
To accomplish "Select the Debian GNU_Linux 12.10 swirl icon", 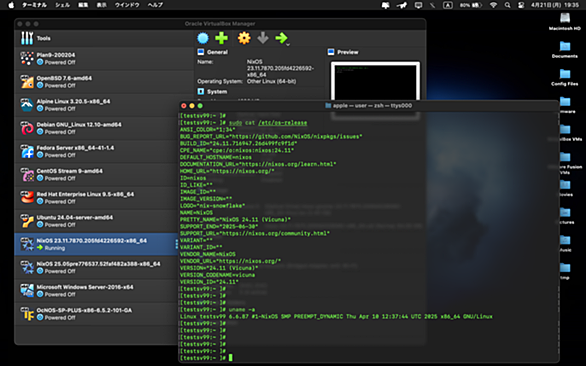I will [x=27, y=128].
